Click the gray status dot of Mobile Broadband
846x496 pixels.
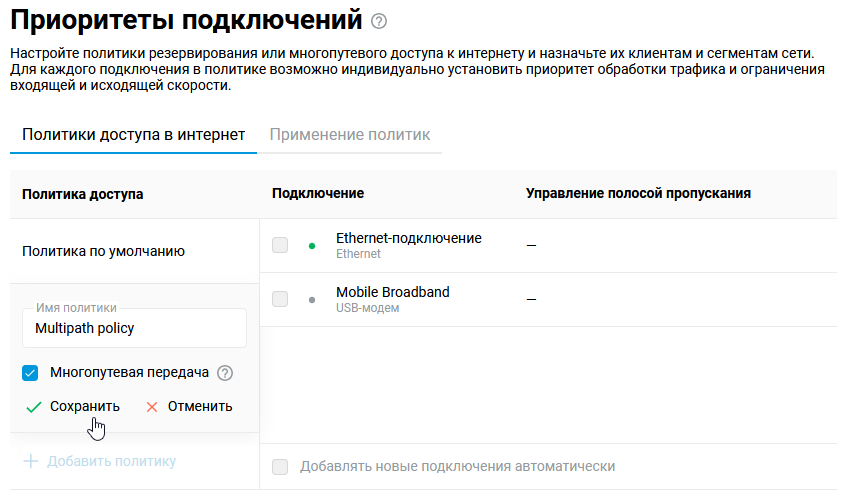(x=312, y=299)
